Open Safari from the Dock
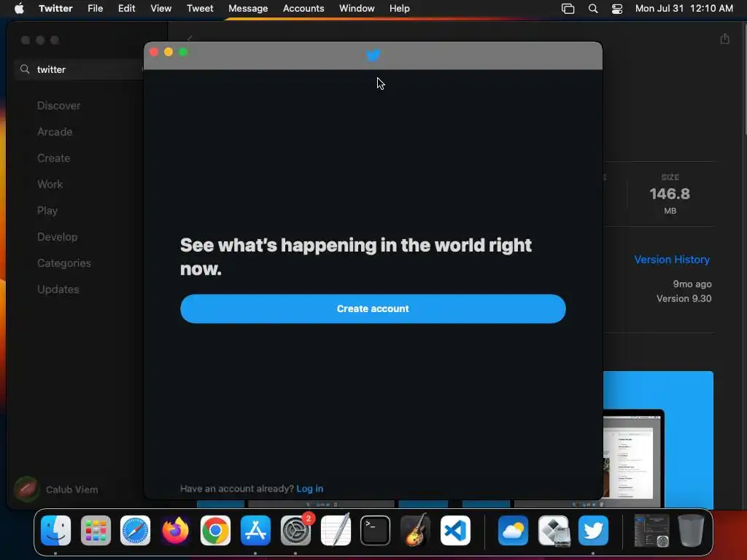The image size is (747, 560). pyautogui.click(x=135, y=531)
